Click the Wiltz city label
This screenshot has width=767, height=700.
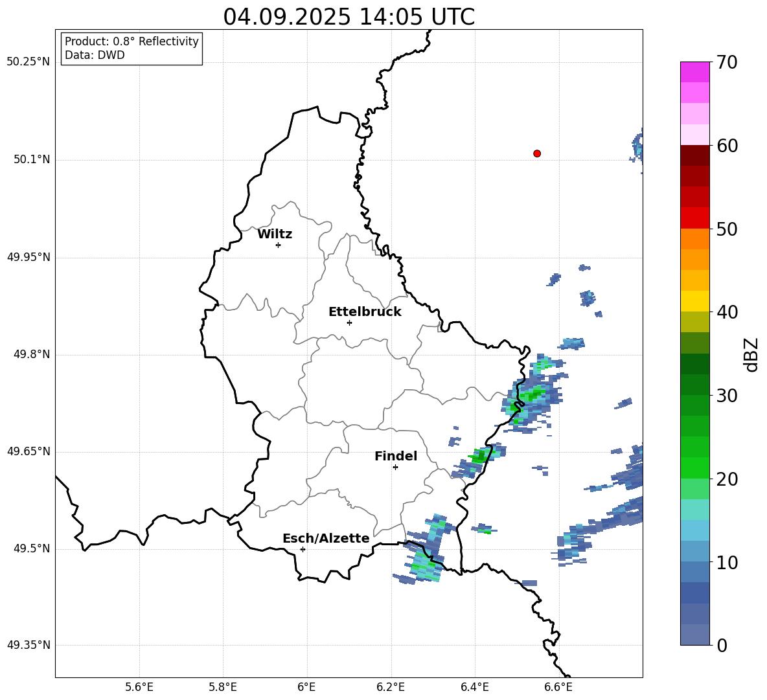click(275, 234)
